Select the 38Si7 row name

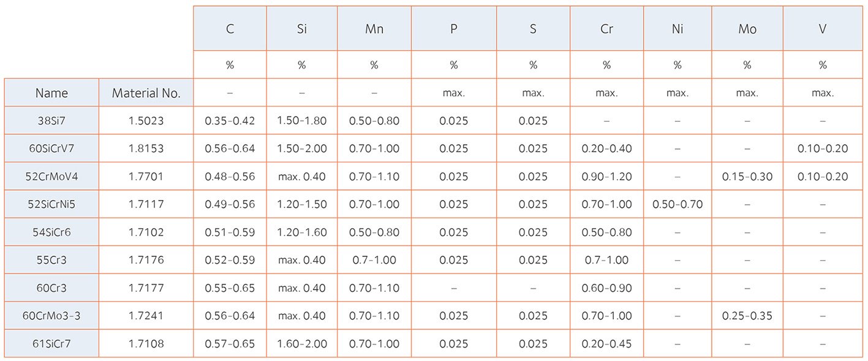click(51, 121)
